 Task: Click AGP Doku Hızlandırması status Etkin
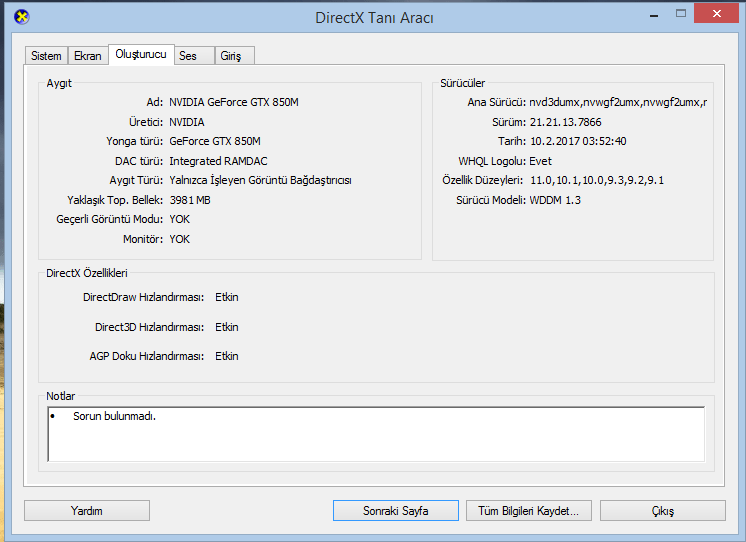pyautogui.click(x=226, y=356)
